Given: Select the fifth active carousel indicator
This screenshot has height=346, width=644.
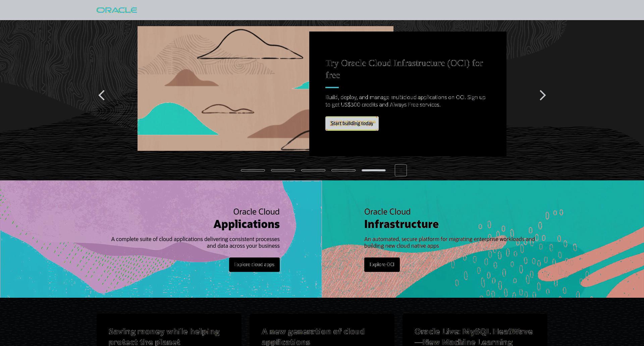Looking at the screenshot, I should pos(374,170).
